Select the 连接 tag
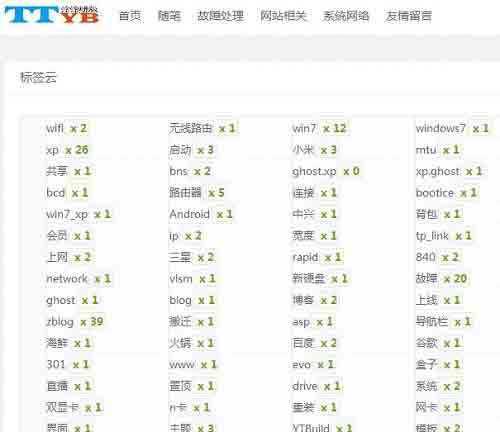Screen dimensions: 500x432 click(303, 193)
